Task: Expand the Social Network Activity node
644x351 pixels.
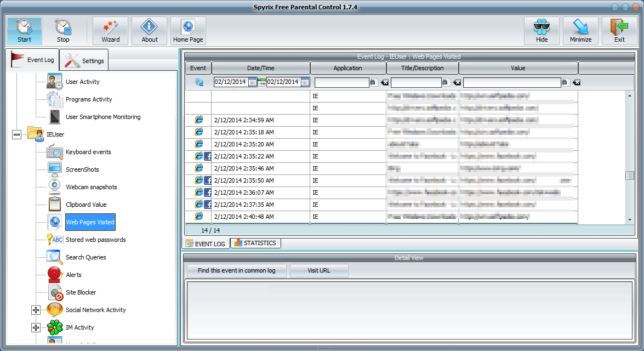Action: 36,310
